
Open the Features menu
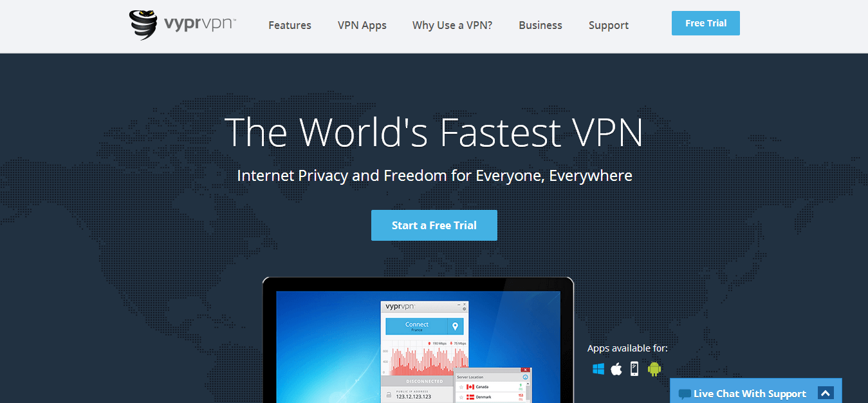pyautogui.click(x=290, y=25)
